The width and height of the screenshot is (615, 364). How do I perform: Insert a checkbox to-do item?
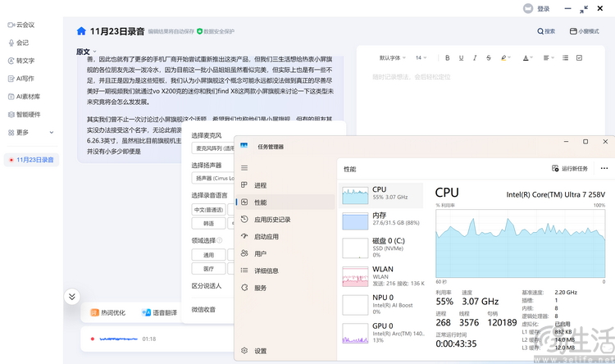(579, 58)
